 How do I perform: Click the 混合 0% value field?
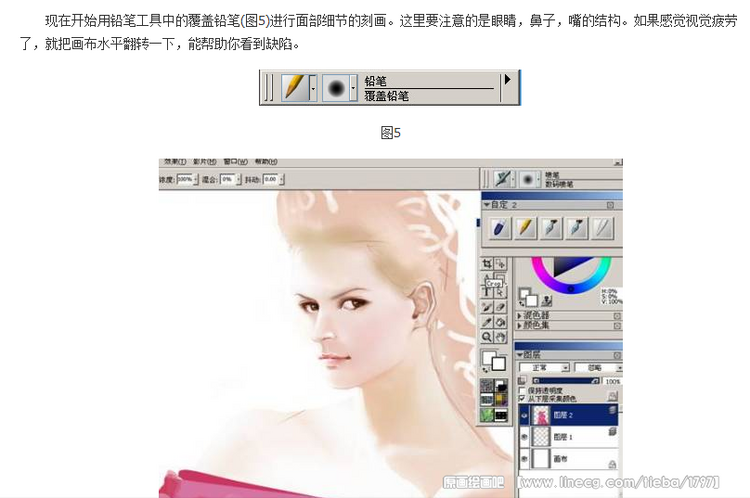tap(228, 179)
